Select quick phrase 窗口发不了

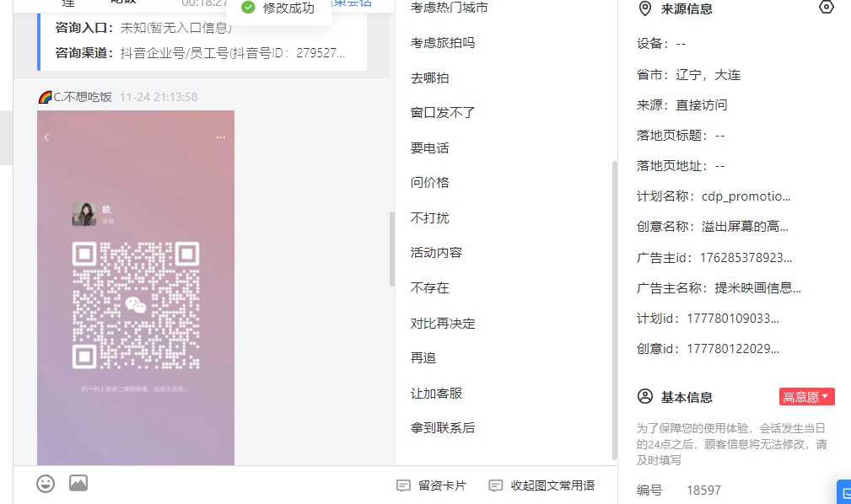click(443, 113)
